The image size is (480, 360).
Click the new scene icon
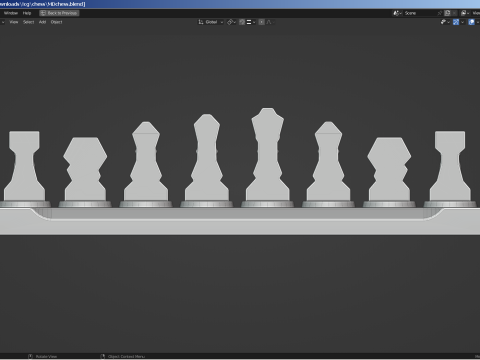tap(448, 13)
